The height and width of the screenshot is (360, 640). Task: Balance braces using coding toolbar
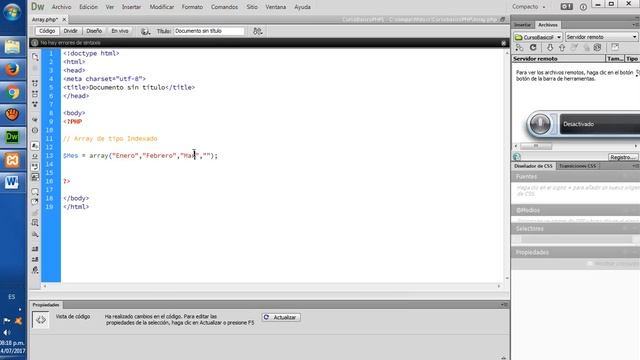click(x=35, y=130)
